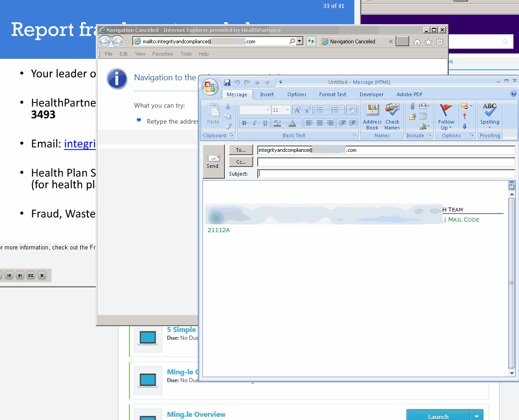Align text to the left

(309, 123)
